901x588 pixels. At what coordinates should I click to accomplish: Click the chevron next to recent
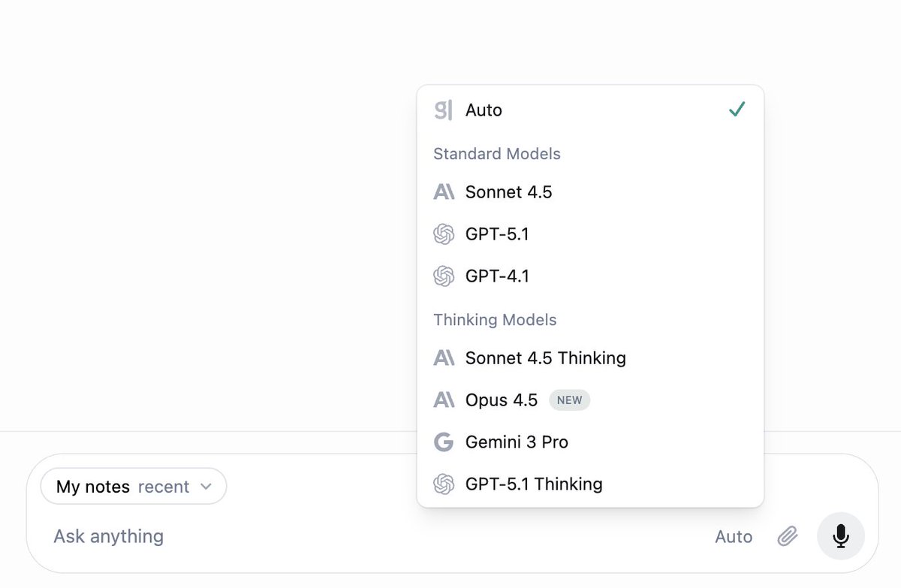click(x=206, y=487)
